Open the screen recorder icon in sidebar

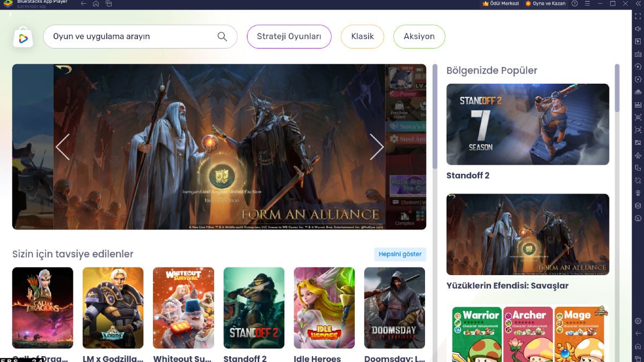pos(638,129)
